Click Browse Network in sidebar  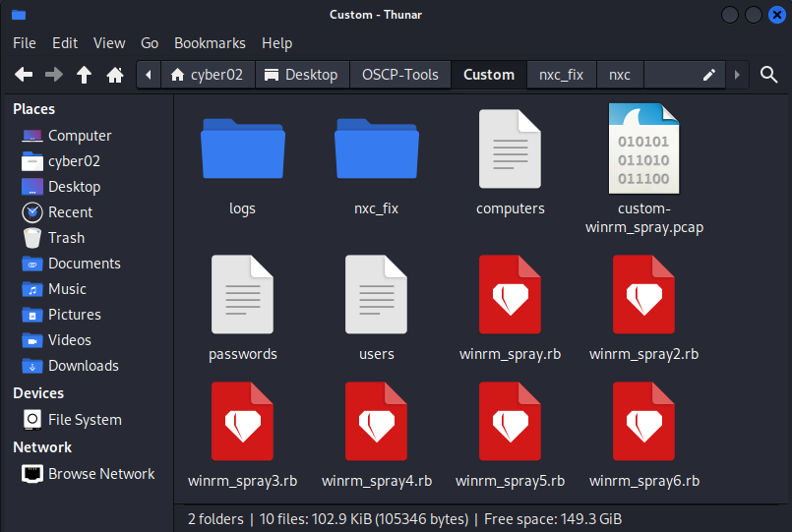(x=100, y=474)
